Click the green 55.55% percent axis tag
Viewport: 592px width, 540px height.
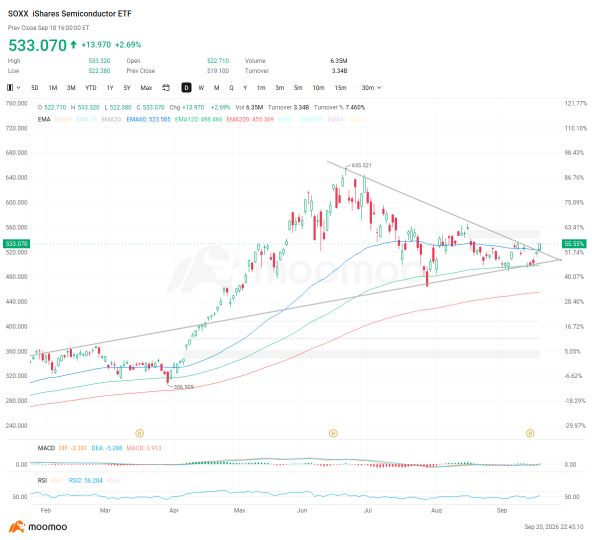(574, 244)
